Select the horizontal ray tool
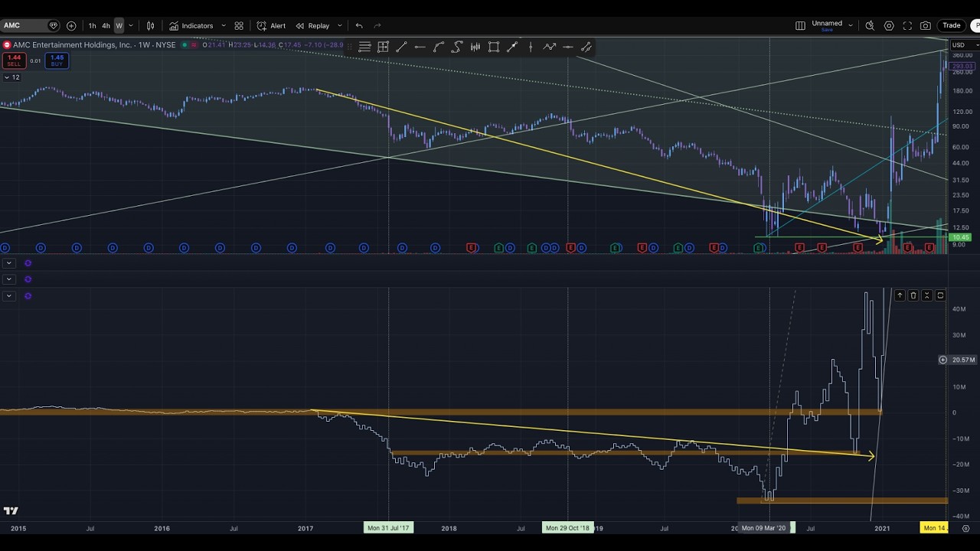980x551 pixels. point(568,47)
